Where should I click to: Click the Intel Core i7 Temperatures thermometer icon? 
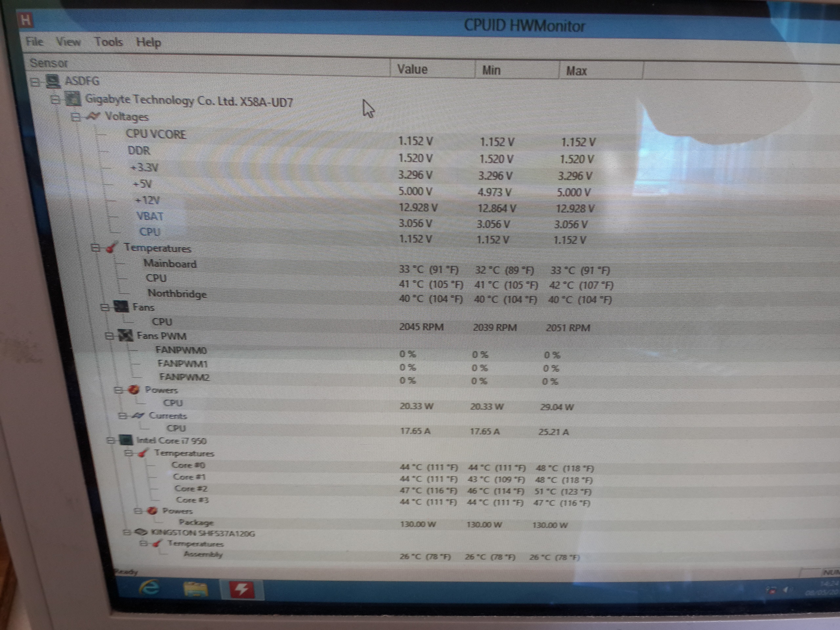coord(143,453)
